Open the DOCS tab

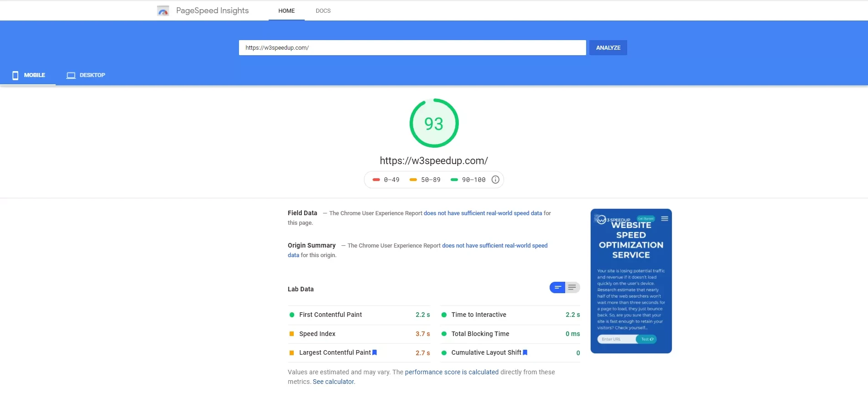323,10
